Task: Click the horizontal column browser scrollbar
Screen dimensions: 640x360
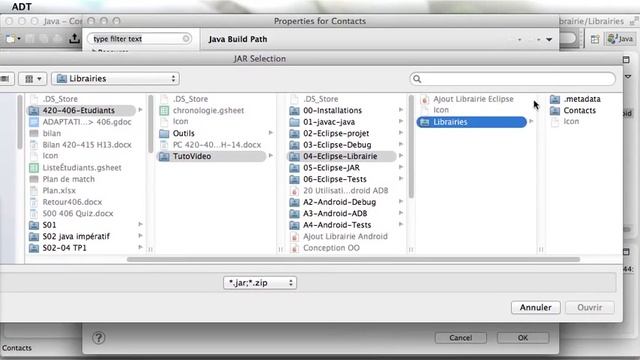Action: click(x=353, y=259)
